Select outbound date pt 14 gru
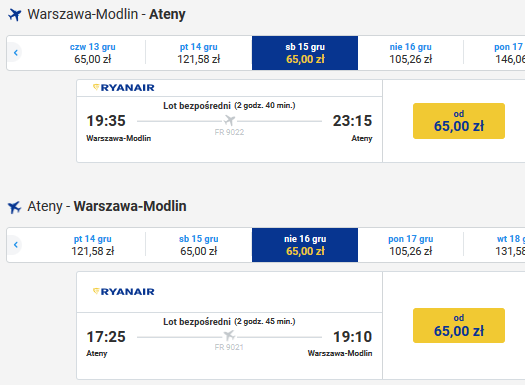Image resolution: width=525 pixels, height=385 pixels. click(199, 53)
